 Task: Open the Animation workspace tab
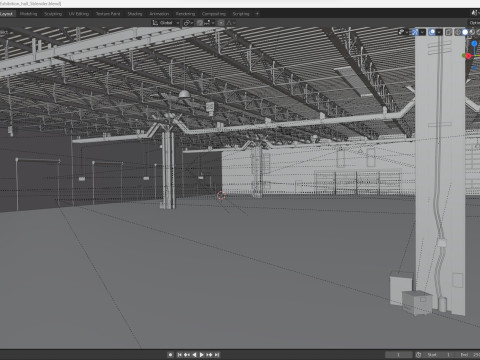[159, 14]
